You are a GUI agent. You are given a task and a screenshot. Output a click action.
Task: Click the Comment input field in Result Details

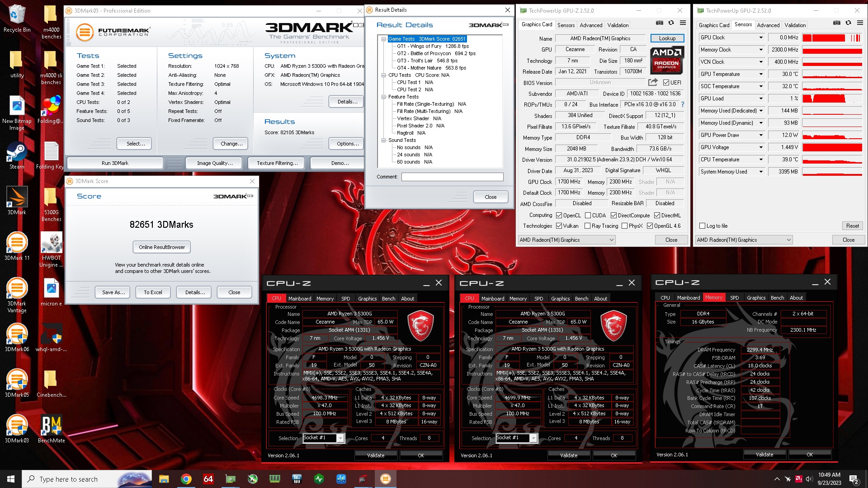coord(452,177)
